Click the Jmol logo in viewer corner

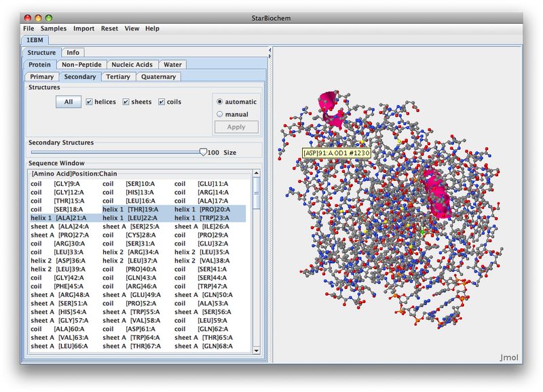[x=509, y=357]
